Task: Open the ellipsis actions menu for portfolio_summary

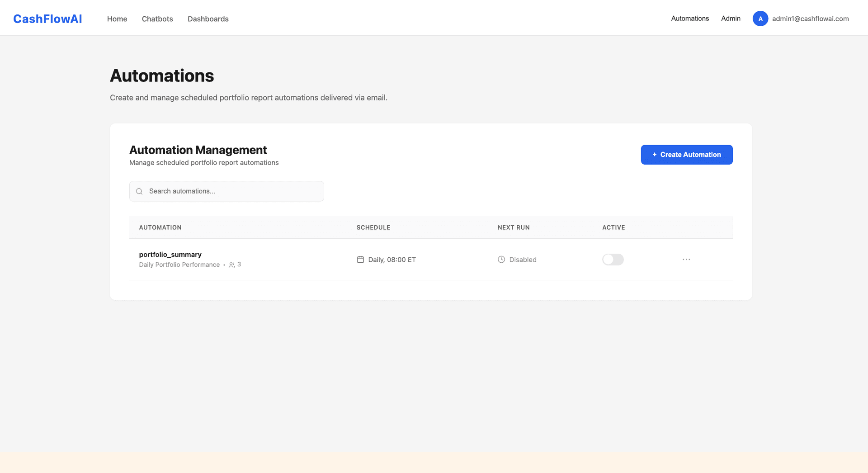Action: (x=686, y=259)
